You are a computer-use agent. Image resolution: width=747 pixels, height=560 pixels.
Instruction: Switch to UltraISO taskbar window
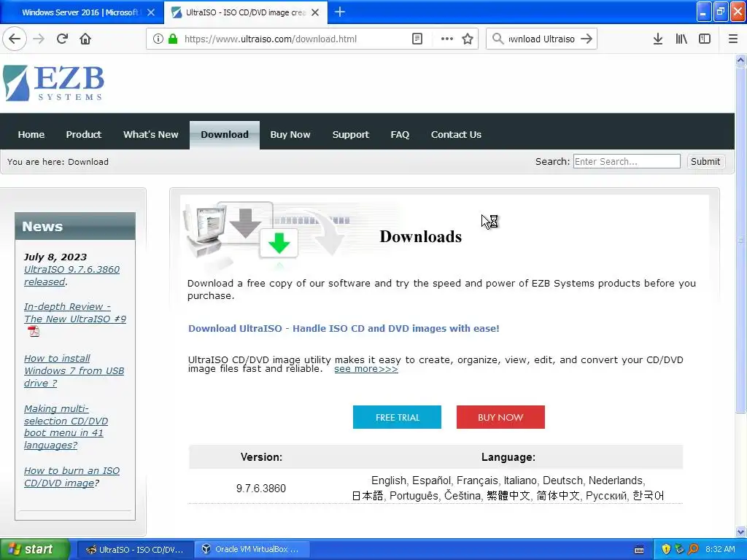tap(135, 549)
